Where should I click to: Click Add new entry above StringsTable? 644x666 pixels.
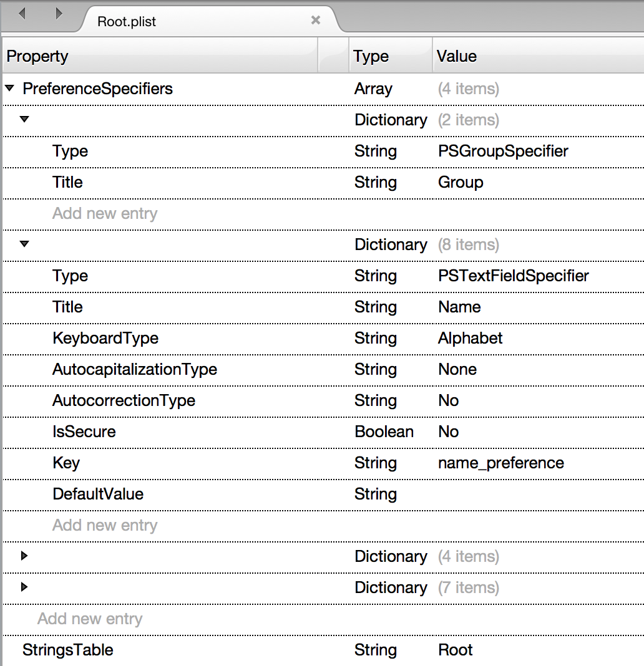(x=90, y=619)
